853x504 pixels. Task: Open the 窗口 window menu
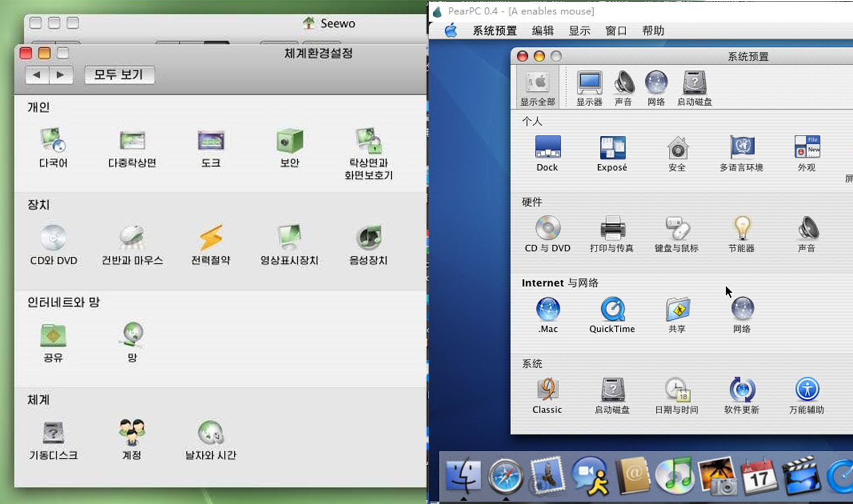coord(616,31)
